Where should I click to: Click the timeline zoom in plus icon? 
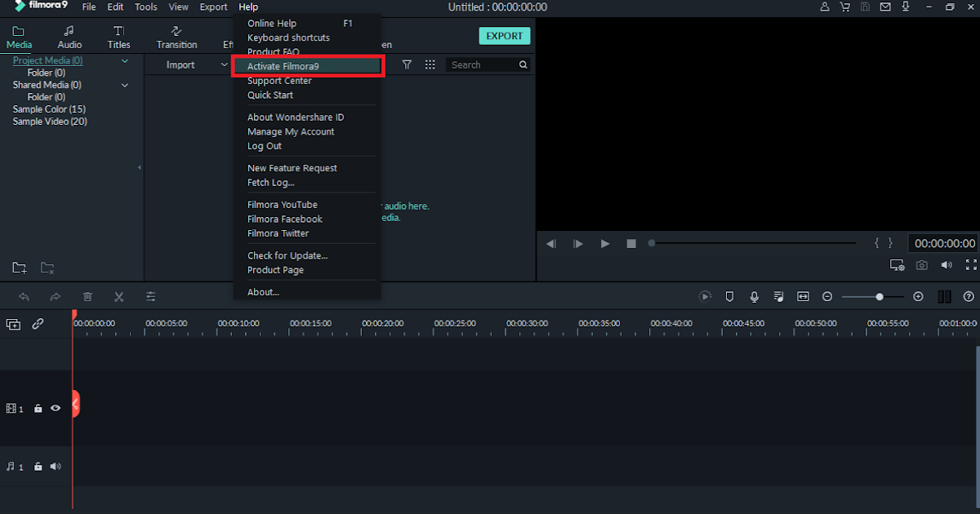(918, 297)
